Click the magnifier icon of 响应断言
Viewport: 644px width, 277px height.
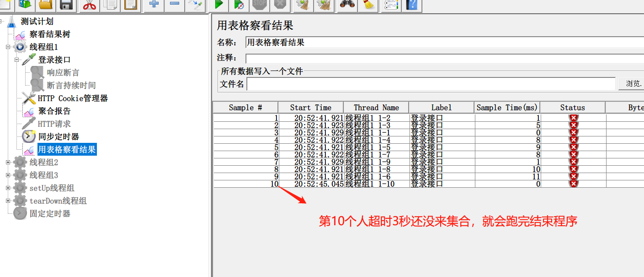(37, 72)
